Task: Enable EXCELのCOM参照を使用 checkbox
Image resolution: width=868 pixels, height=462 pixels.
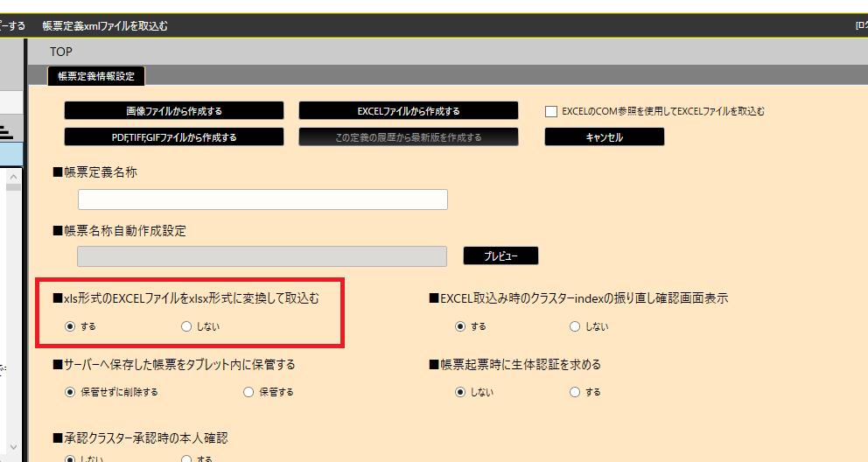Action: click(550, 111)
